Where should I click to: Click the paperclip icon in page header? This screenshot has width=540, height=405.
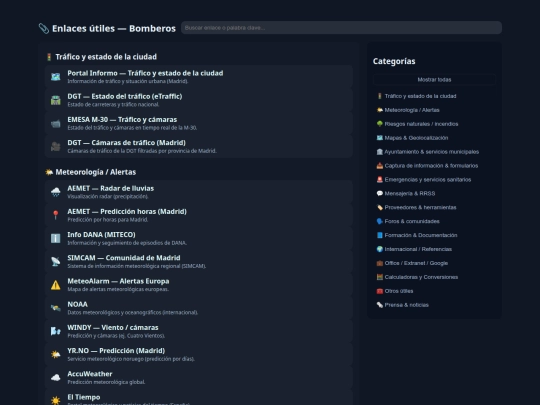coord(44,28)
